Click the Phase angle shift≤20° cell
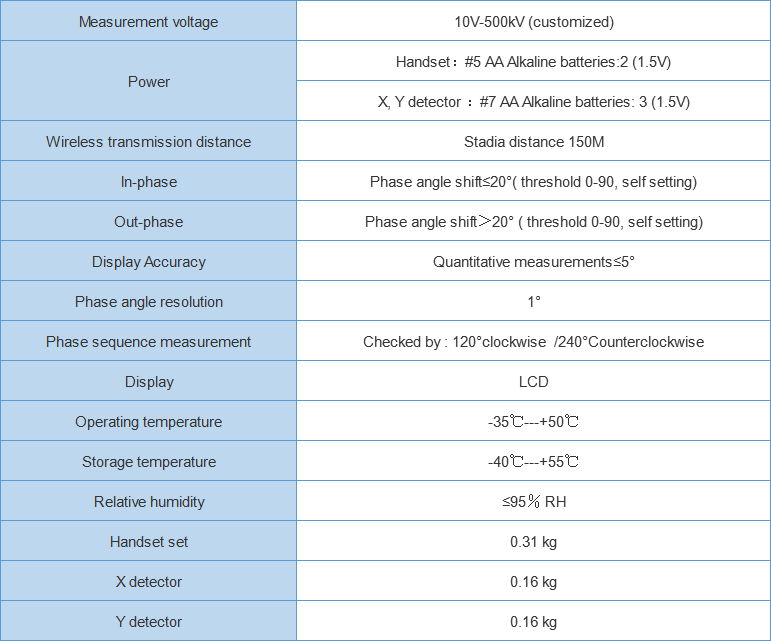Viewport: 771px width, 641px height. (533, 182)
